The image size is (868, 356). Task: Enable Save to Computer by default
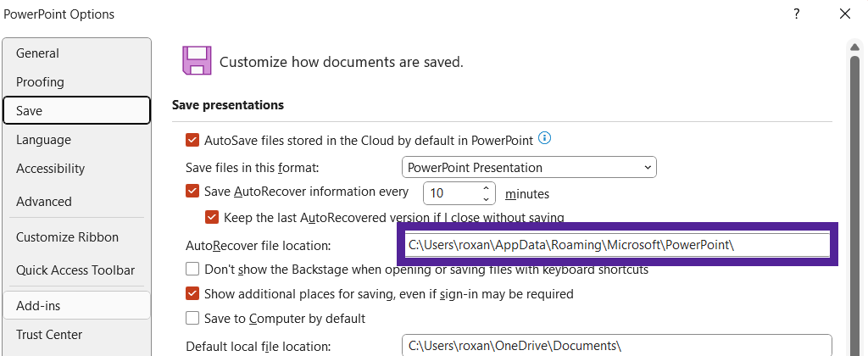[x=192, y=319]
